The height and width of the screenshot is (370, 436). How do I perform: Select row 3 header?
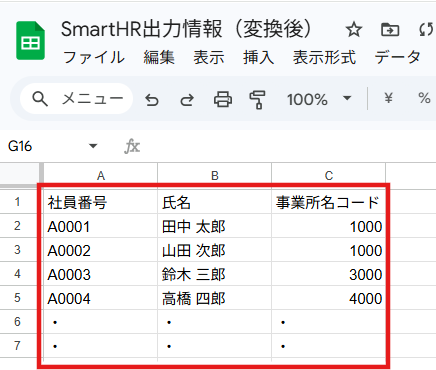pos(17,250)
